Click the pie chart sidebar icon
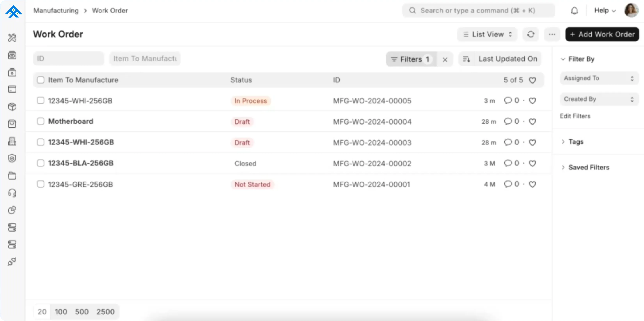 tap(12, 210)
